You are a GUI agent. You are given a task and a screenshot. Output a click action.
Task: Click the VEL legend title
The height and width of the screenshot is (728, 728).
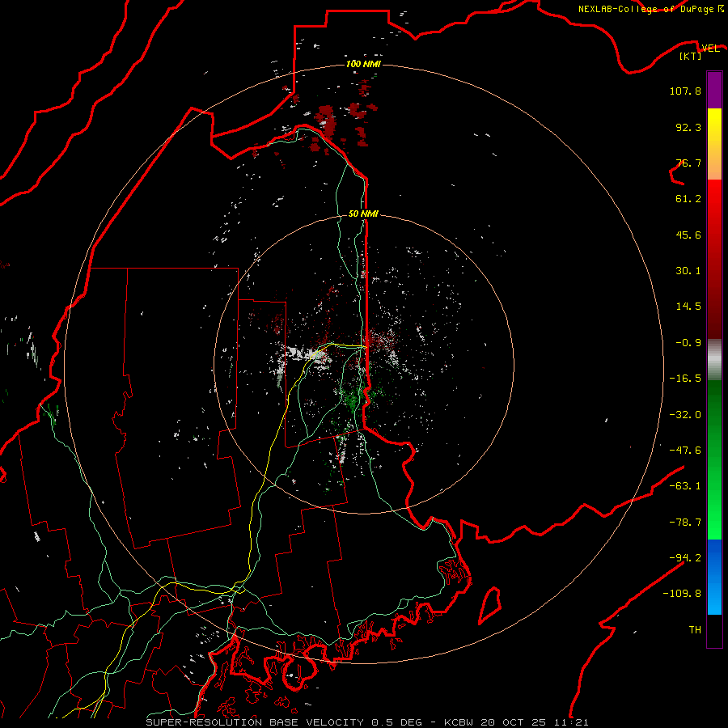pyautogui.click(x=710, y=49)
